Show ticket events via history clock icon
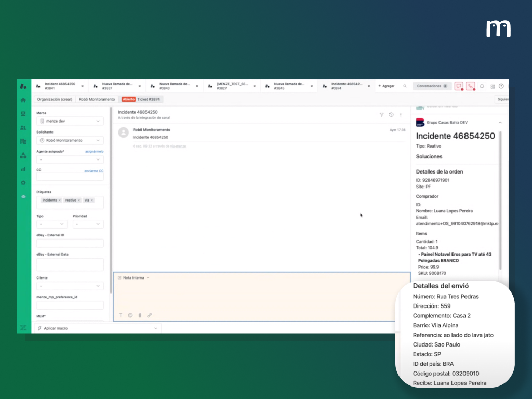Image resolution: width=532 pixels, height=399 pixels. [x=391, y=115]
